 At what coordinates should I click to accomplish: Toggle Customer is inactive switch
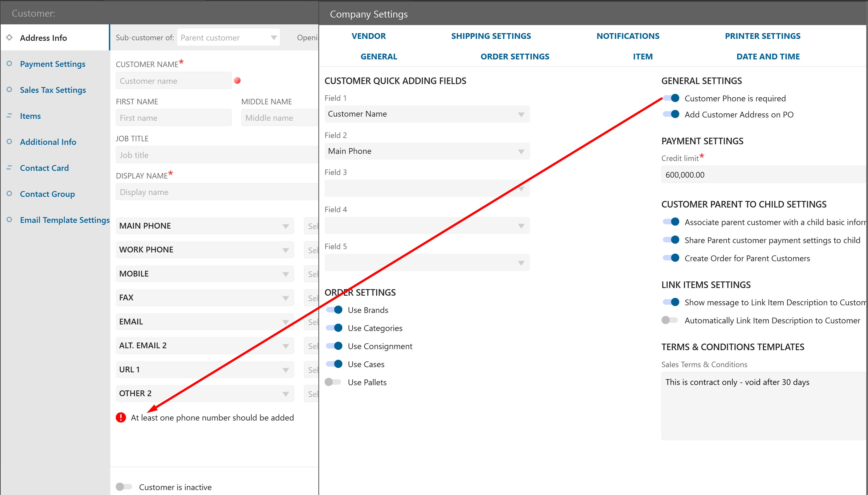pos(124,487)
